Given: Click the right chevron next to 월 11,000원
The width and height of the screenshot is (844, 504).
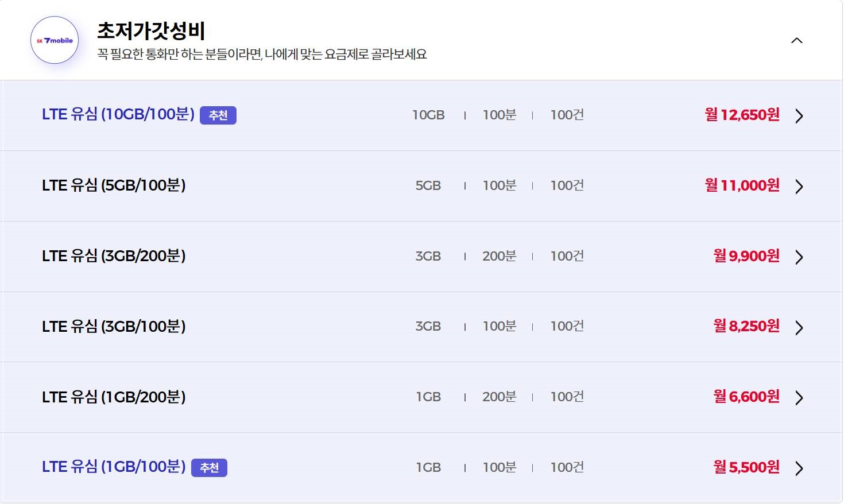Looking at the screenshot, I should pyautogui.click(x=799, y=186).
